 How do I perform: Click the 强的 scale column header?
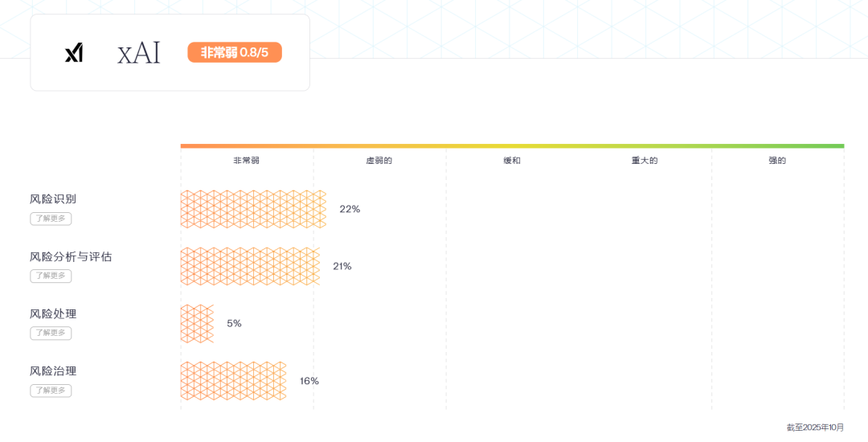pyautogui.click(x=777, y=161)
